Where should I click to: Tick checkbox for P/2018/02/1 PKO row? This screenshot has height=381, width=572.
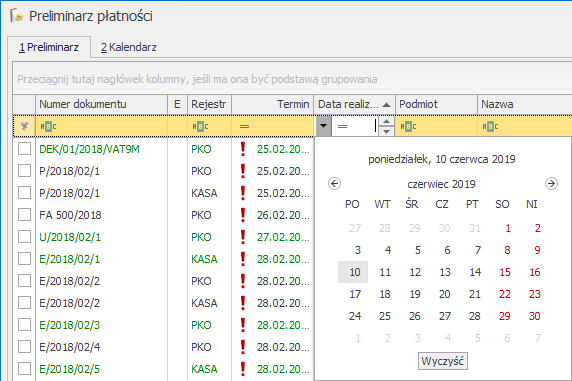coord(24,171)
